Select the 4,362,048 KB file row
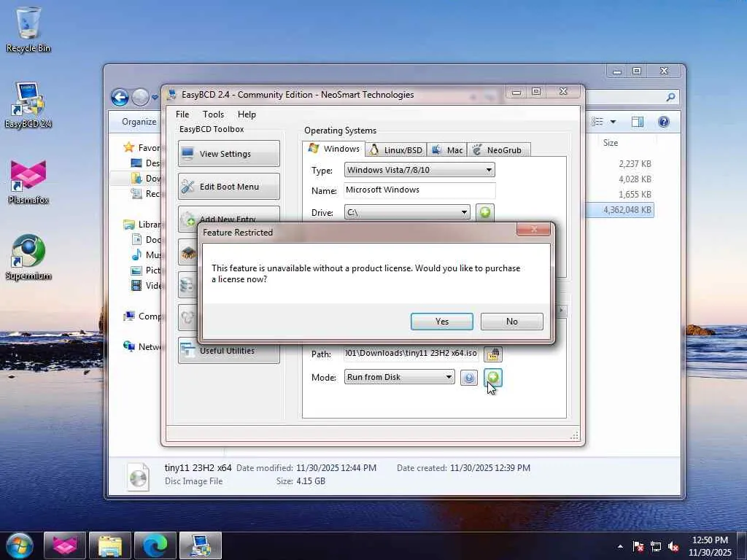The image size is (747, 560). click(x=620, y=210)
